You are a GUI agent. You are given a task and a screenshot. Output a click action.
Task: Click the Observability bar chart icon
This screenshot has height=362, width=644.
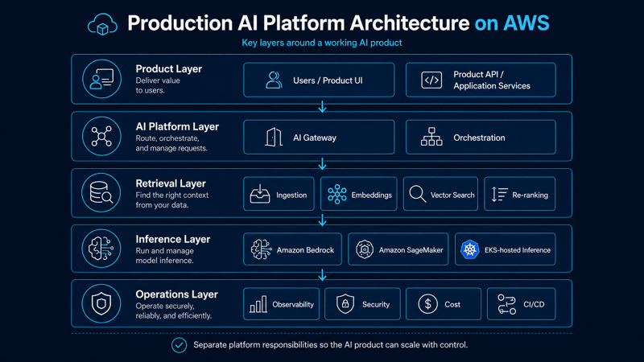click(x=258, y=304)
